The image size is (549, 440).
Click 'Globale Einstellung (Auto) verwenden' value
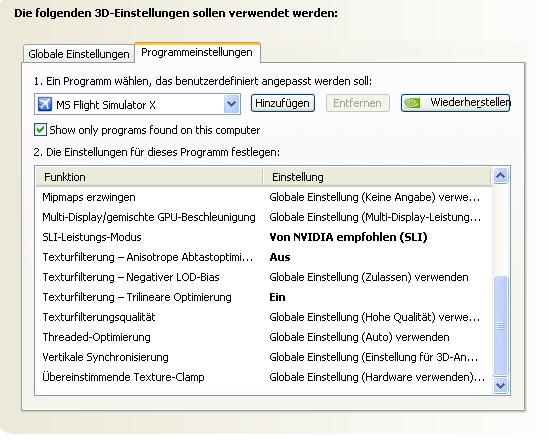[x=359, y=337]
